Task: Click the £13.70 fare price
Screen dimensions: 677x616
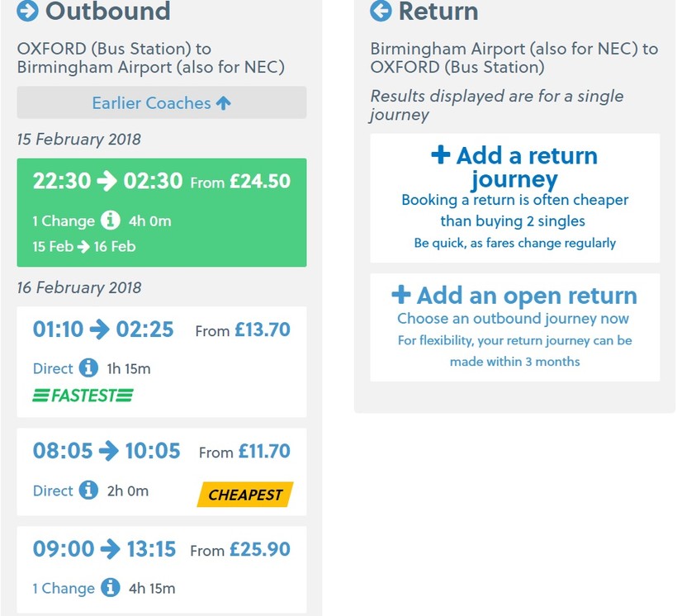Action: pyautogui.click(x=263, y=330)
